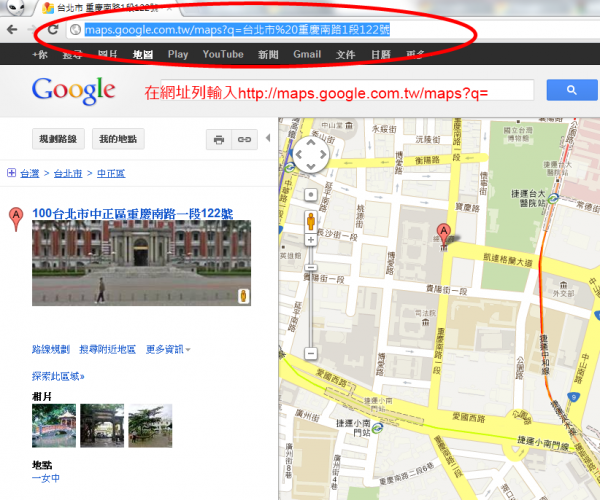
Task: Click the red marker A on the map
Action: [445, 235]
